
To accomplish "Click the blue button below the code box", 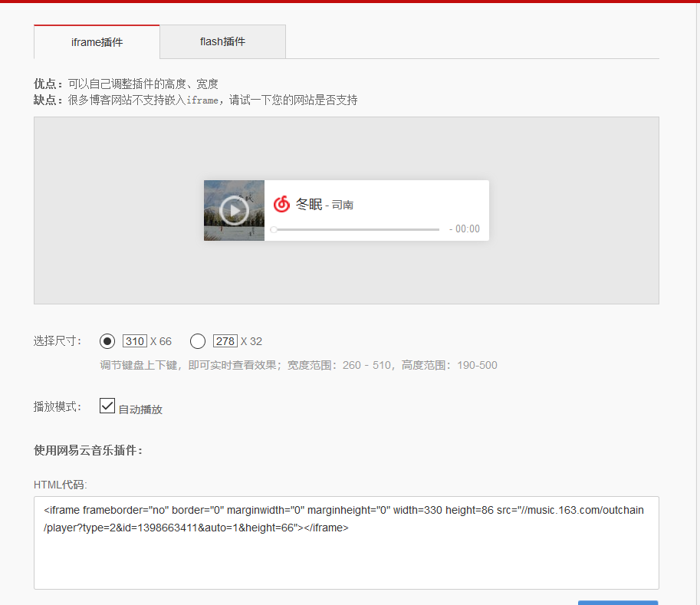I will pos(618,603).
